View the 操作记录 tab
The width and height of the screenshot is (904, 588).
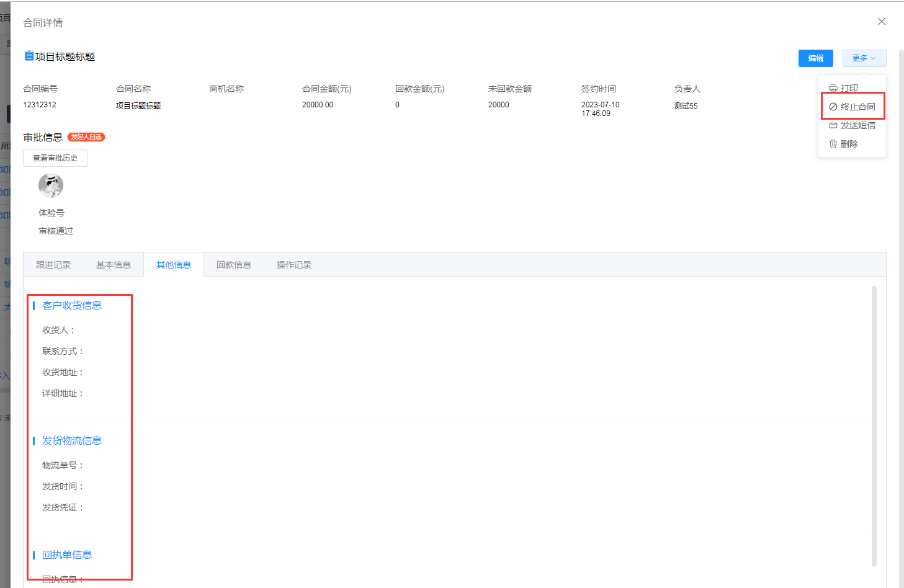point(294,265)
